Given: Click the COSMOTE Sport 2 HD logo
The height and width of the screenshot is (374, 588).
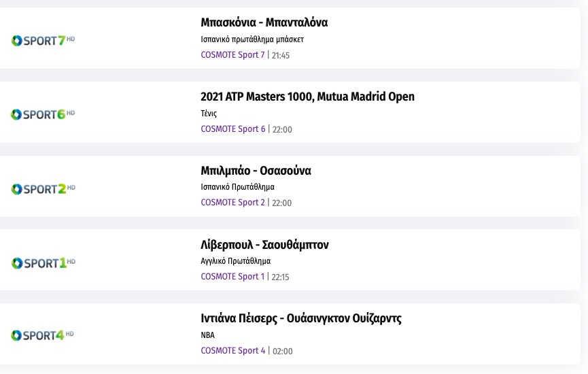Looking at the screenshot, I should [43, 189].
